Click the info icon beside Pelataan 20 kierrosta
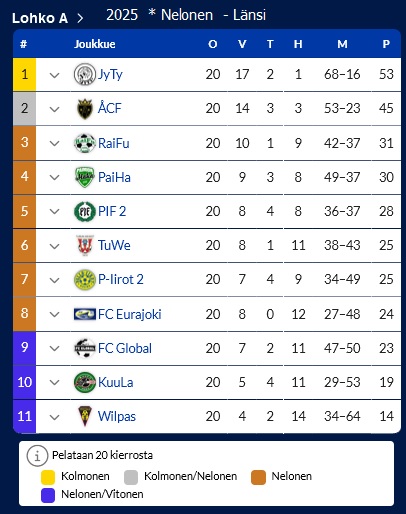Screen dimensions: 406x514 click(37, 455)
